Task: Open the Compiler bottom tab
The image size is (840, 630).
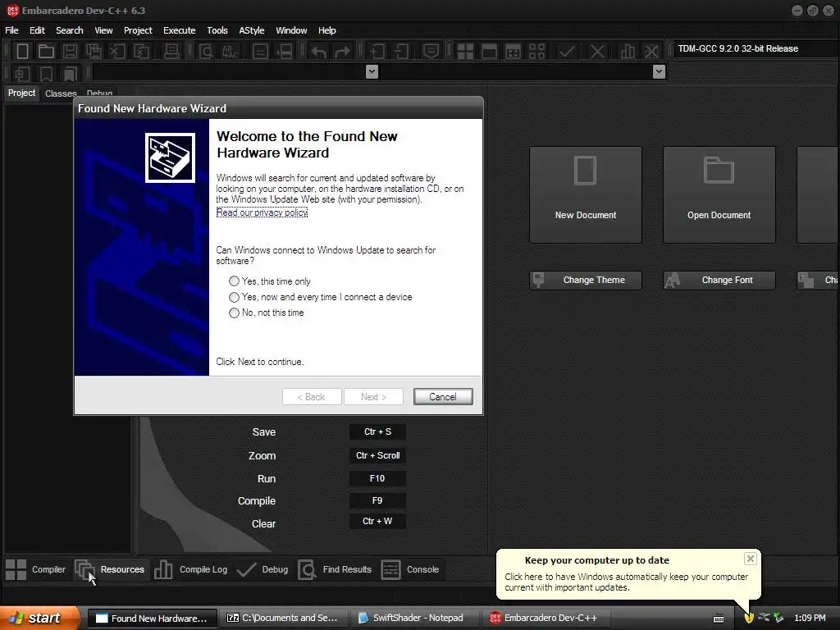Action: click(35, 569)
